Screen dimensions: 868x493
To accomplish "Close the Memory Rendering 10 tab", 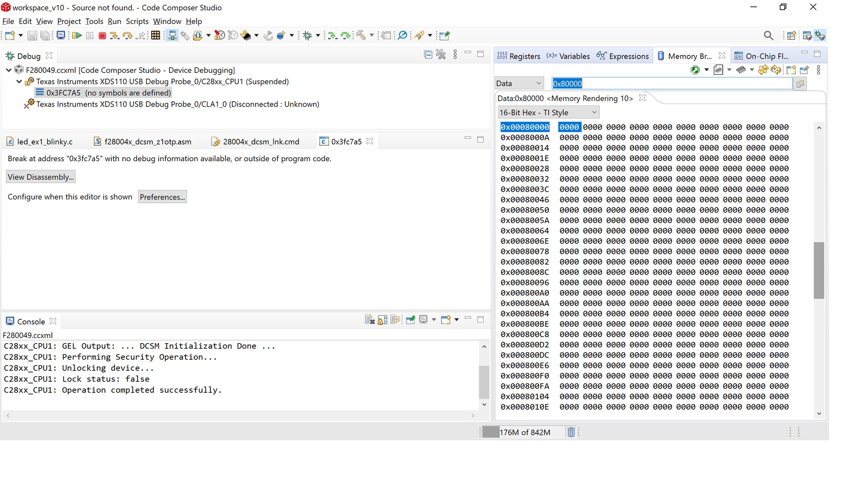I will pos(643,98).
